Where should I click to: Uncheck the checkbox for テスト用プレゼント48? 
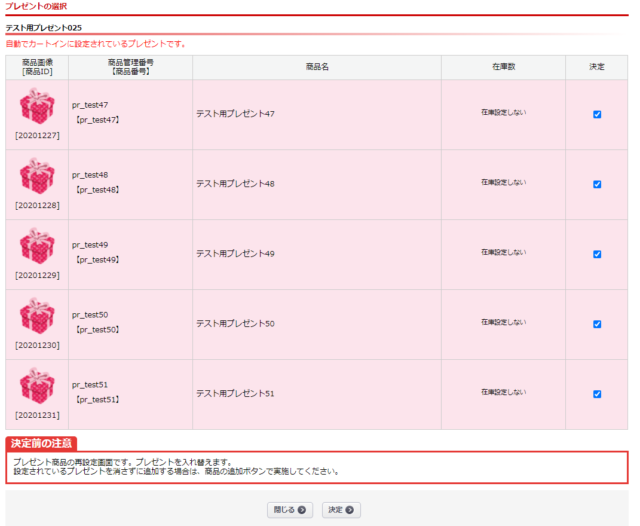pyautogui.click(x=597, y=184)
